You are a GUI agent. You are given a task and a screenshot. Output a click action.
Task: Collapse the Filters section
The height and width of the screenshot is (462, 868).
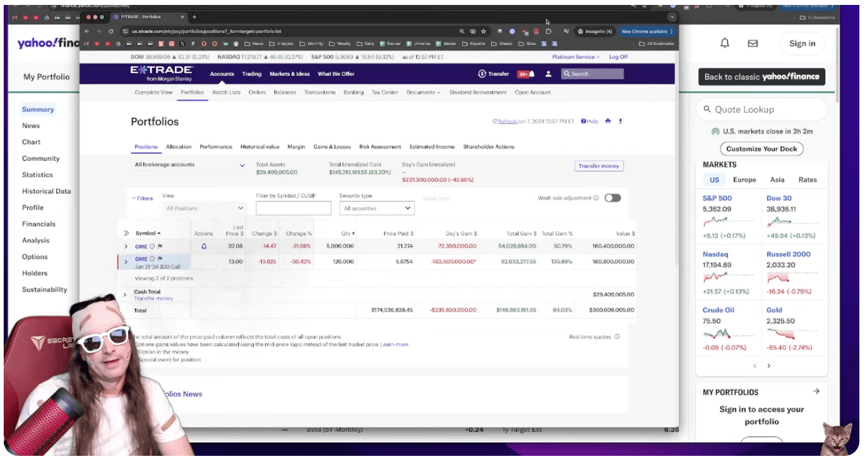(142, 198)
